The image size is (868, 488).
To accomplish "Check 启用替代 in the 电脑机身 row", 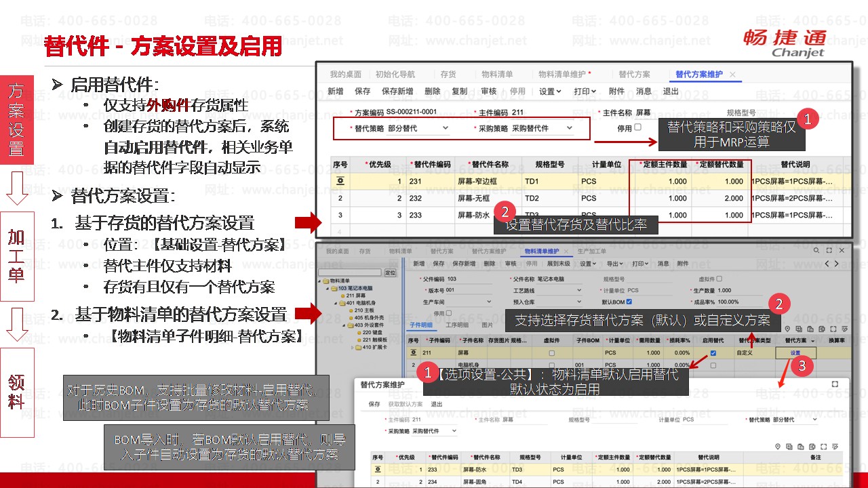I will [x=713, y=365].
